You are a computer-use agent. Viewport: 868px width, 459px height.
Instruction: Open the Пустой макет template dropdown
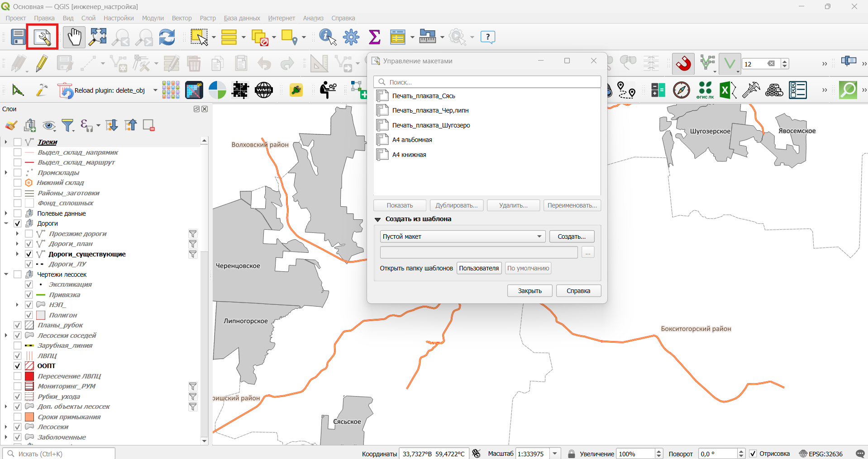tap(463, 237)
